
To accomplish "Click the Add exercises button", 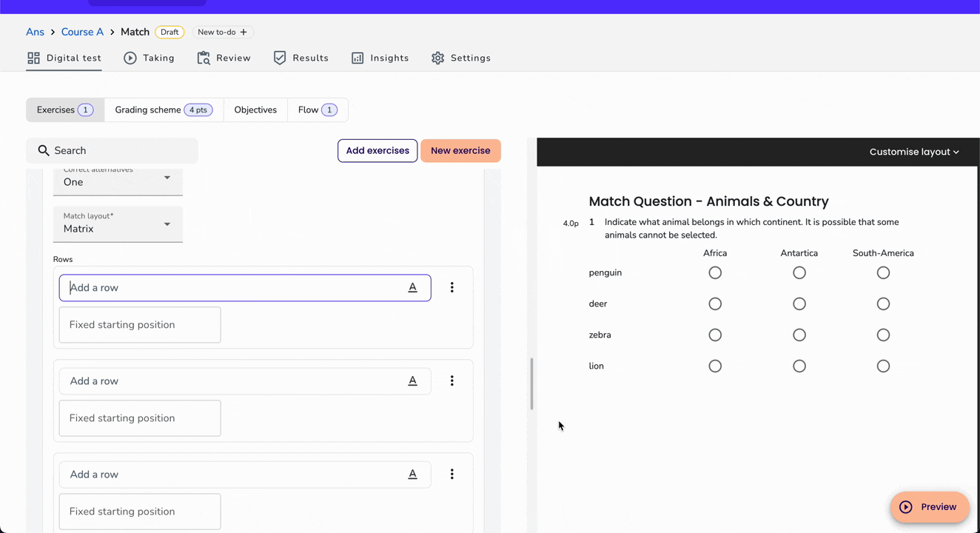I will click(x=377, y=150).
